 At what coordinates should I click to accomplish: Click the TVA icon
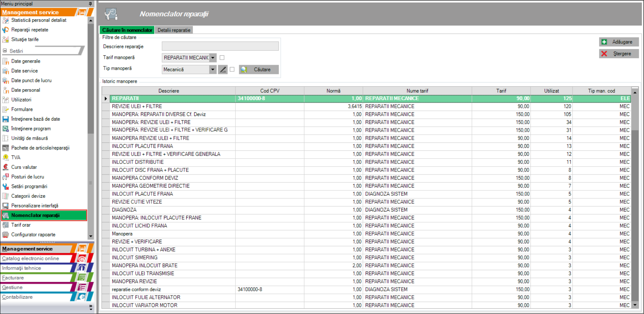[x=5, y=158]
